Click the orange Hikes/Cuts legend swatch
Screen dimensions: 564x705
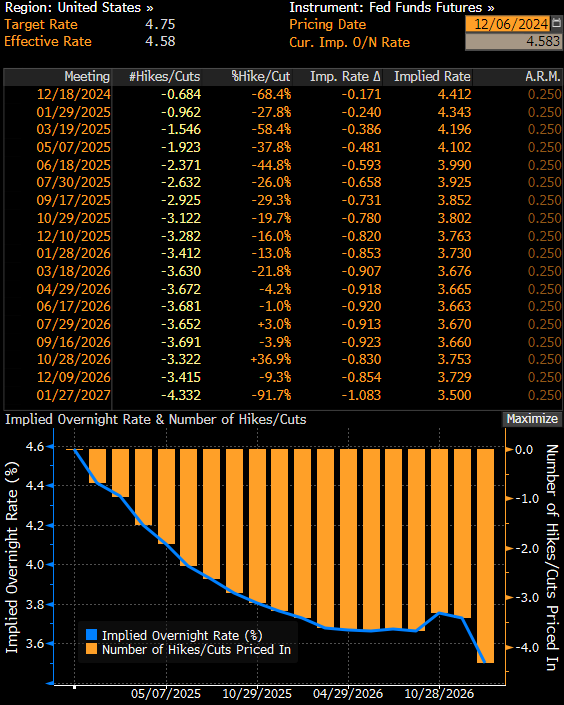pos(91,649)
